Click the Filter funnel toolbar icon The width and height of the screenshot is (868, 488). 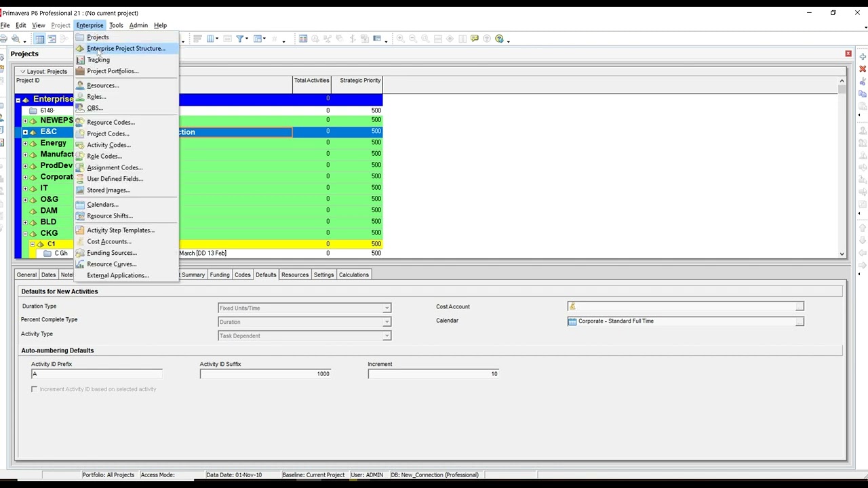240,39
